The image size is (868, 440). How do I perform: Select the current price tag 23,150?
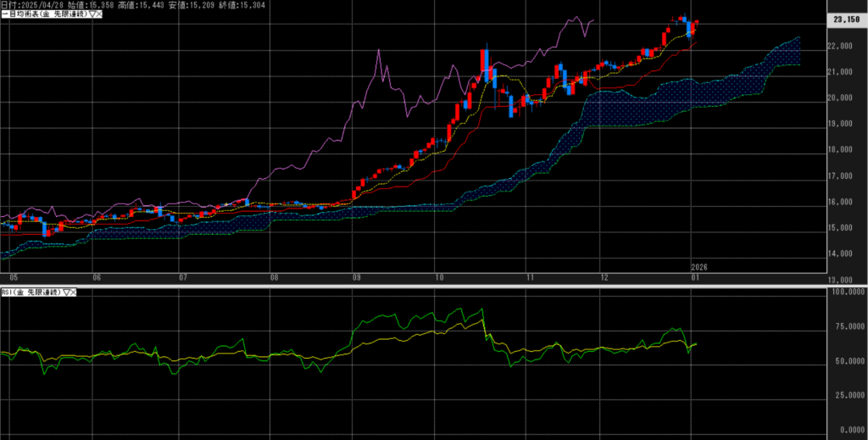coord(848,19)
